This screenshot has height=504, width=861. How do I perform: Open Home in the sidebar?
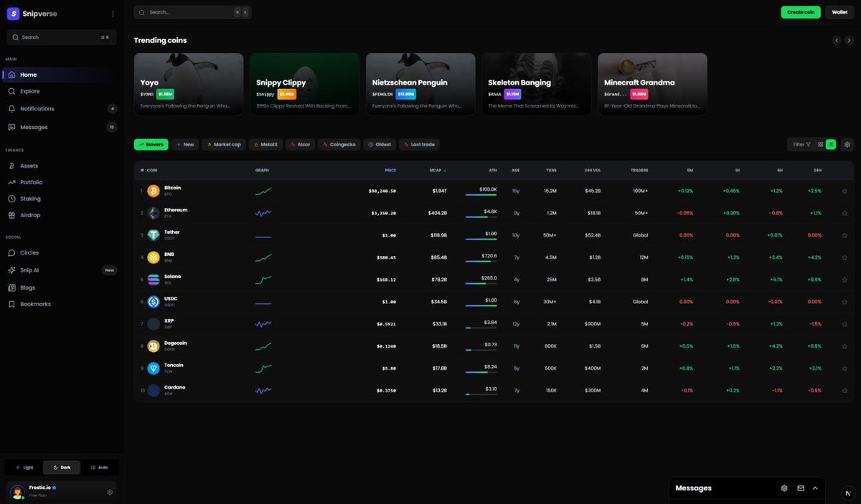[x=59, y=75]
